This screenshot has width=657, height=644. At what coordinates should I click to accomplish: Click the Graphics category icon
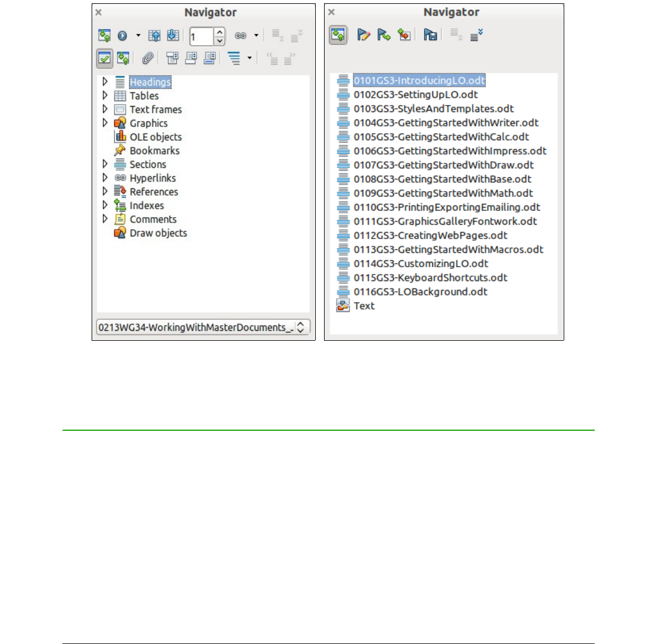[x=120, y=123]
